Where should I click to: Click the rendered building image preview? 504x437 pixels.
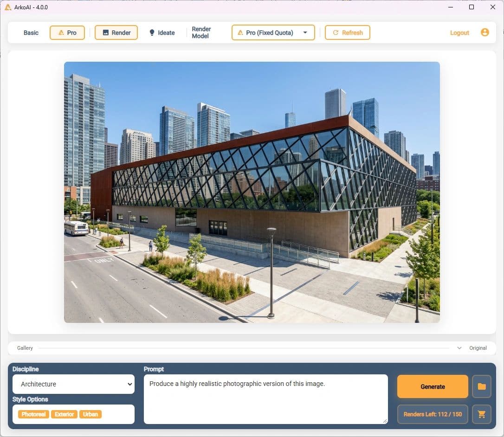coord(252,192)
